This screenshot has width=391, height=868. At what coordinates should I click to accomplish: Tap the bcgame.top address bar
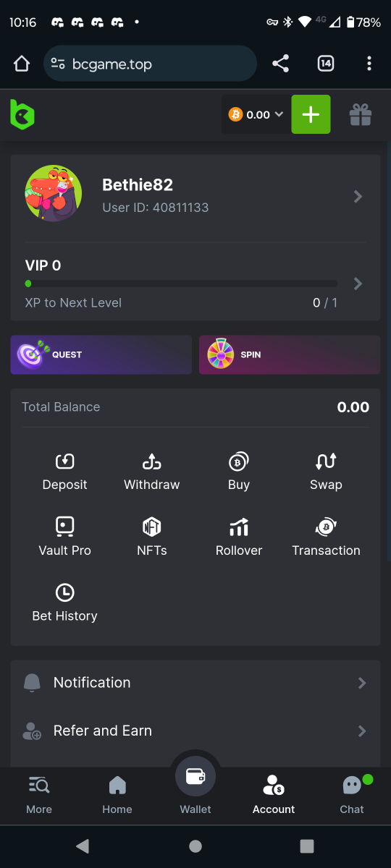(x=150, y=64)
